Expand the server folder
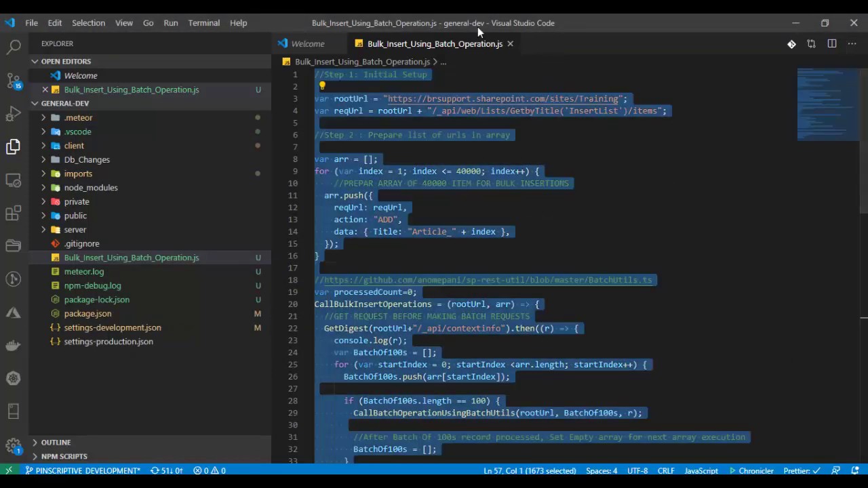Viewport: 868px width, 488px height. pyautogui.click(x=43, y=230)
